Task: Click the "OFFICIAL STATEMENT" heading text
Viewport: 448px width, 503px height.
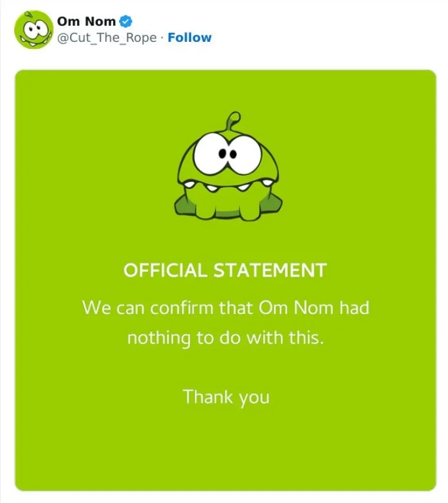Action: (225, 270)
